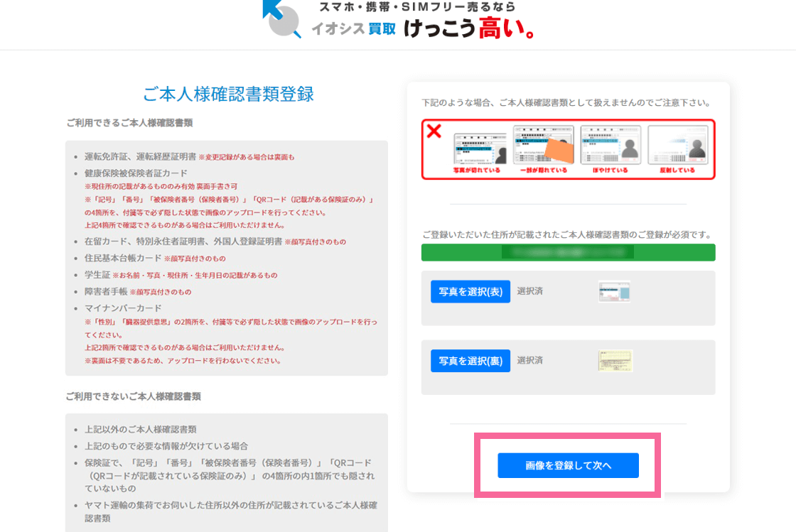This screenshot has width=796, height=532.
Task: Select the 健康保険被保険者証カード list item
Action: (136, 173)
